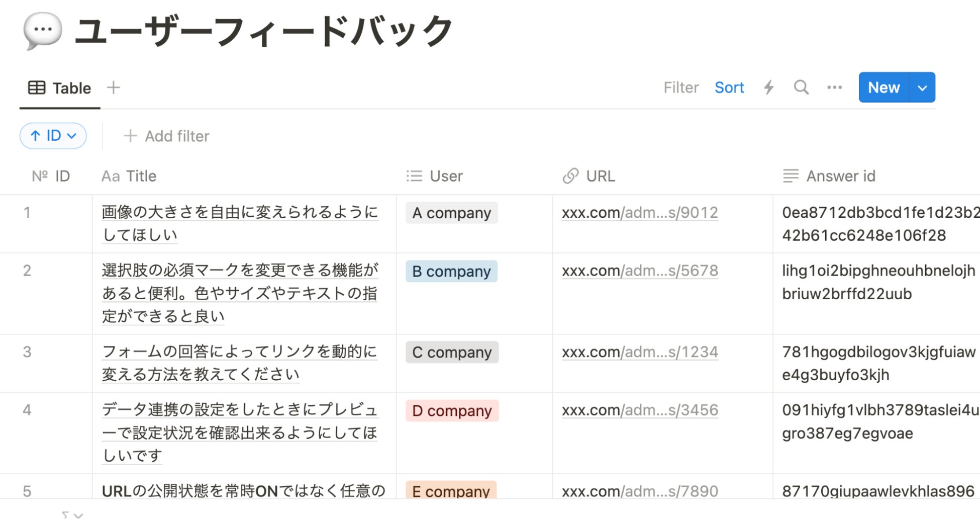Click the plus icon to add a view
Viewport: 980px width, 519px height.
coord(114,88)
